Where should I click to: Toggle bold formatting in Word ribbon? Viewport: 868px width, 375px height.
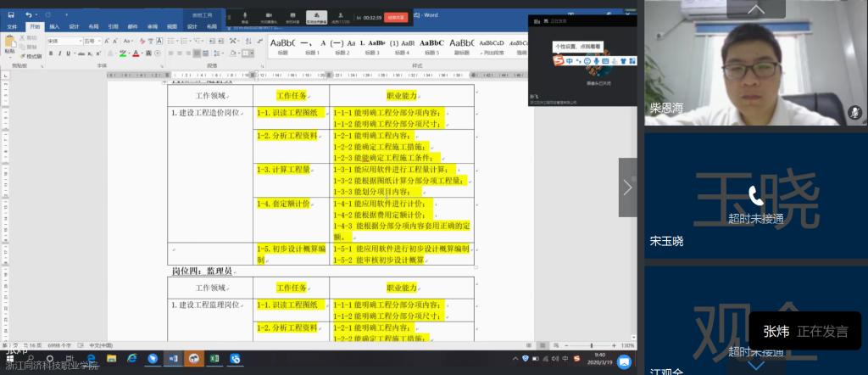[x=50, y=53]
